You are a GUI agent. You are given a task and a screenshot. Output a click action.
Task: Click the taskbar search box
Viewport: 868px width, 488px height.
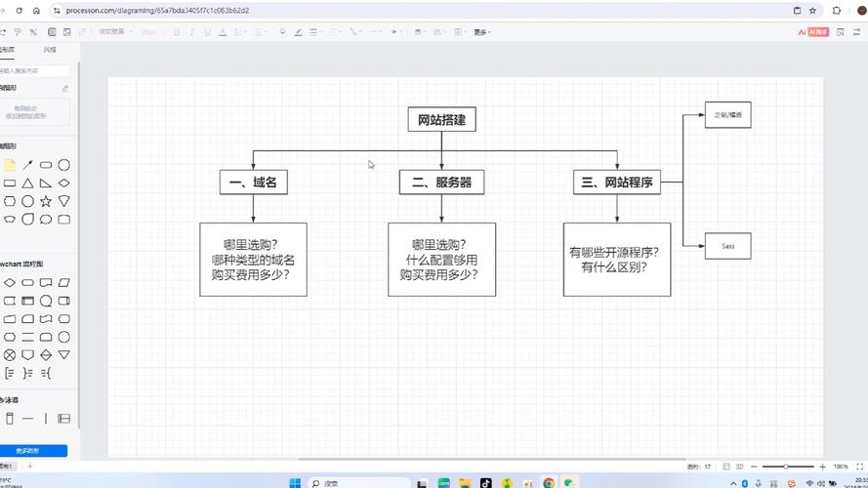click(x=358, y=483)
